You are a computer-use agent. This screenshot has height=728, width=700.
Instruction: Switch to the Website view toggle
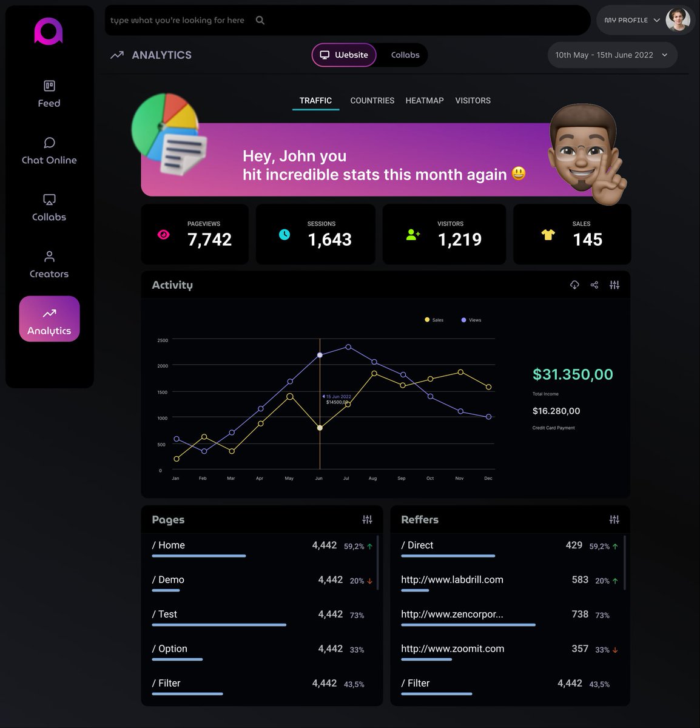click(344, 55)
